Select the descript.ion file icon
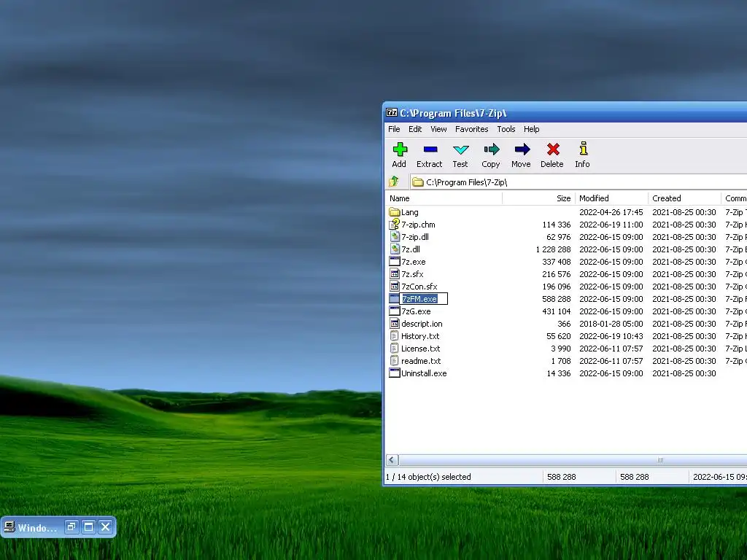Viewport: 747px width, 560px height. (394, 323)
